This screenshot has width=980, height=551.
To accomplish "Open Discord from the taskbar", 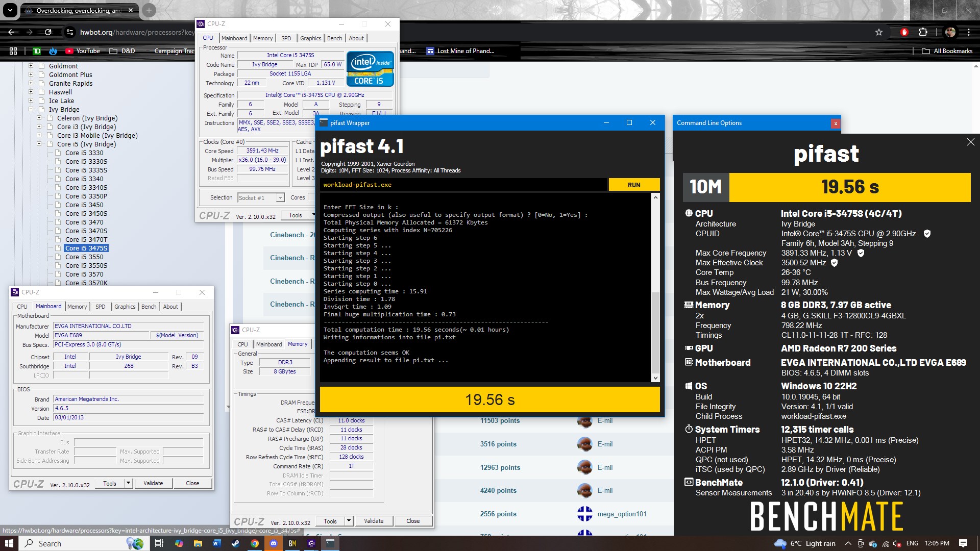I will (x=274, y=543).
